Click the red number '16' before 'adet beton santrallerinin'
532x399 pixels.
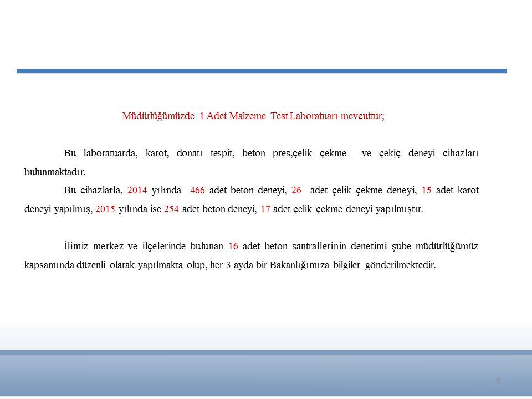point(233,246)
